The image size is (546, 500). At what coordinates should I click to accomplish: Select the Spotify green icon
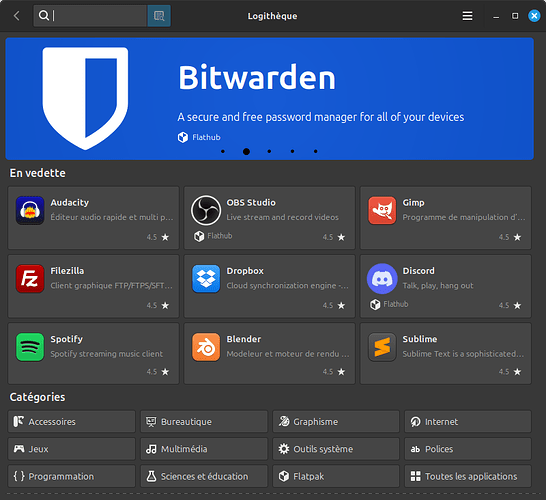click(30, 347)
